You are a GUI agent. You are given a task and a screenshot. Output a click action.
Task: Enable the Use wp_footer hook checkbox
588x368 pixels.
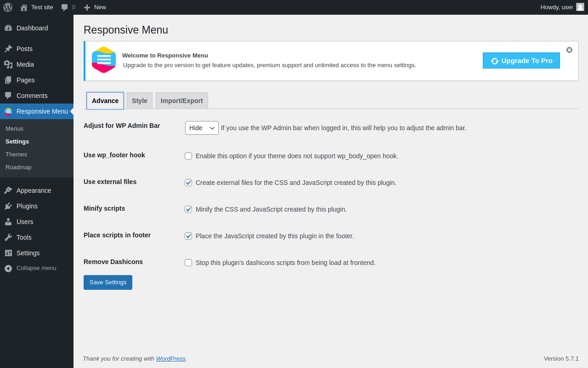[x=188, y=156]
